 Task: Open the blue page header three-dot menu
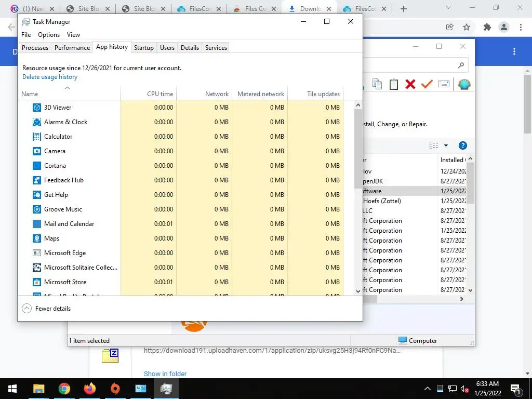(x=514, y=51)
